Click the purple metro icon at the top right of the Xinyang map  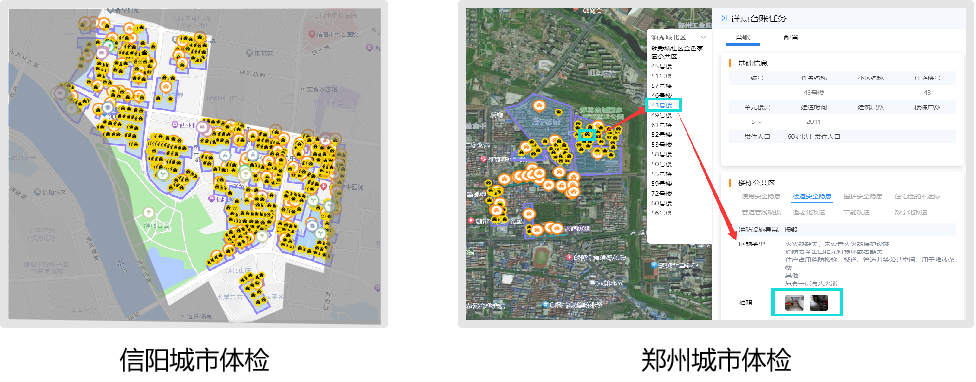tap(370, 47)
